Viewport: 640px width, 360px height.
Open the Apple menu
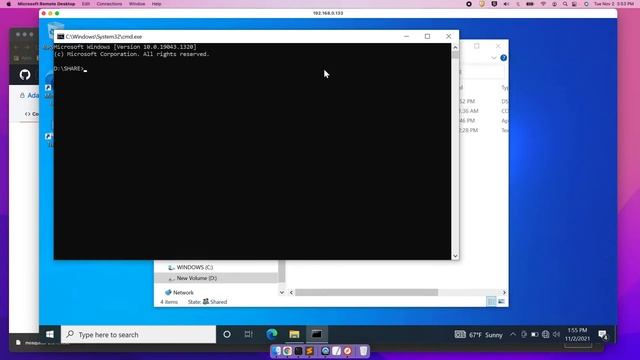9,4
